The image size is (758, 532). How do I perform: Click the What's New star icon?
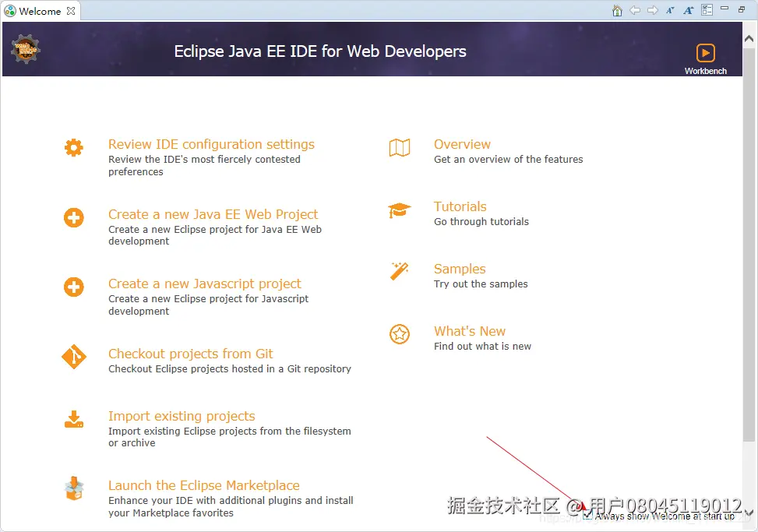point(400,334)
